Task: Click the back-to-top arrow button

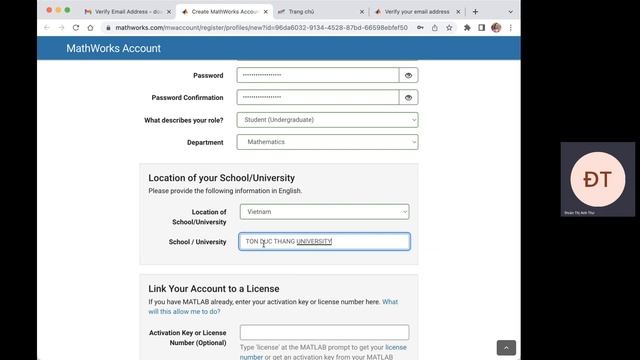Action: [506, 348]
